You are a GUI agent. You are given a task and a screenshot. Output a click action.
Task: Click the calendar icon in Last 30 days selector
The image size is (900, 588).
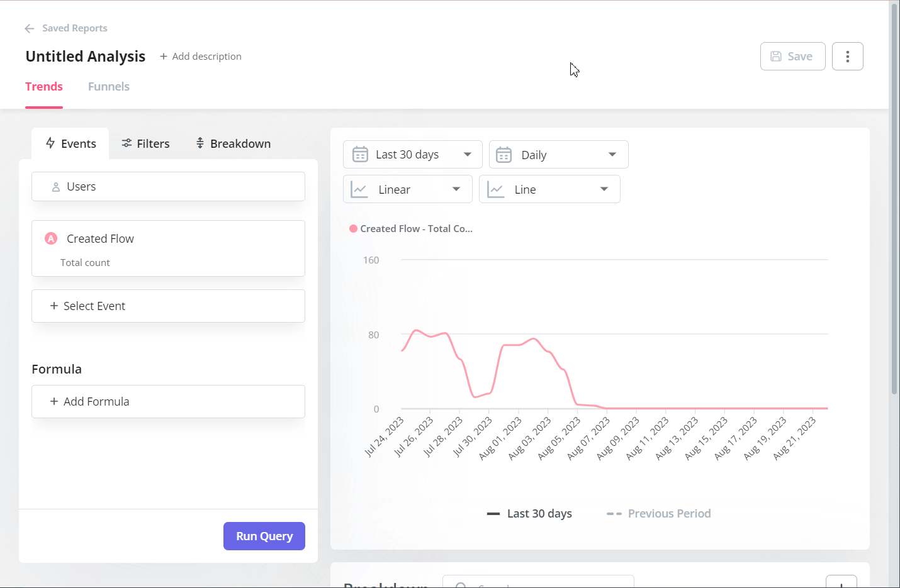tap(360, 154)
